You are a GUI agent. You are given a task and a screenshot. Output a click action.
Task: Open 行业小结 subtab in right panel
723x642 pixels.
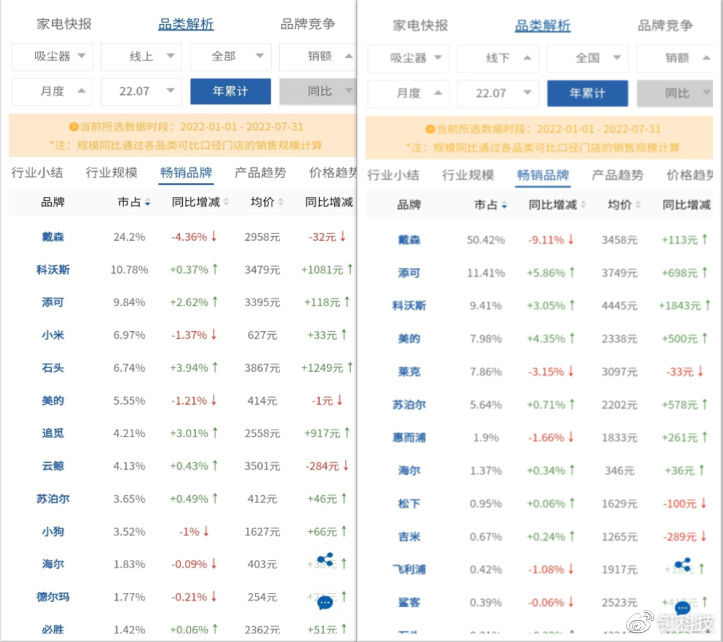coord(393,175)
